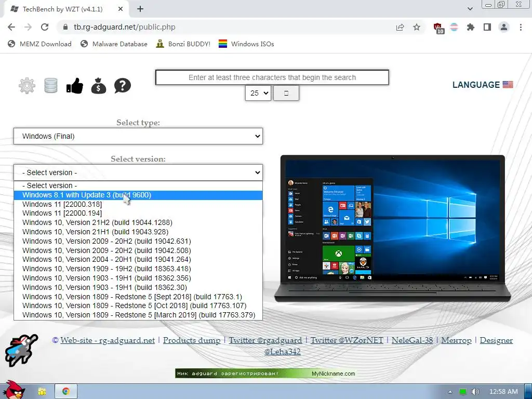Open the Select type dropdown
Image resolution: width=532 pixels, height=399 pixels.
click(138, 136)
